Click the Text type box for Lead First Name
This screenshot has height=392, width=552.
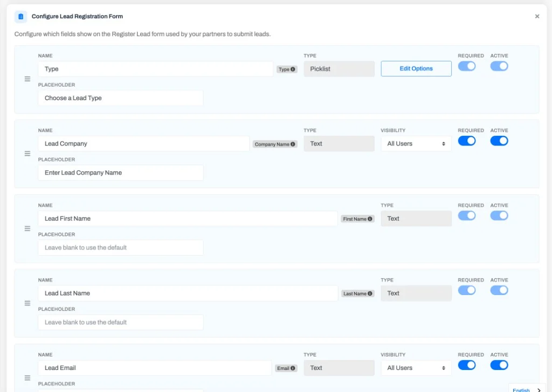coord(416,218)
